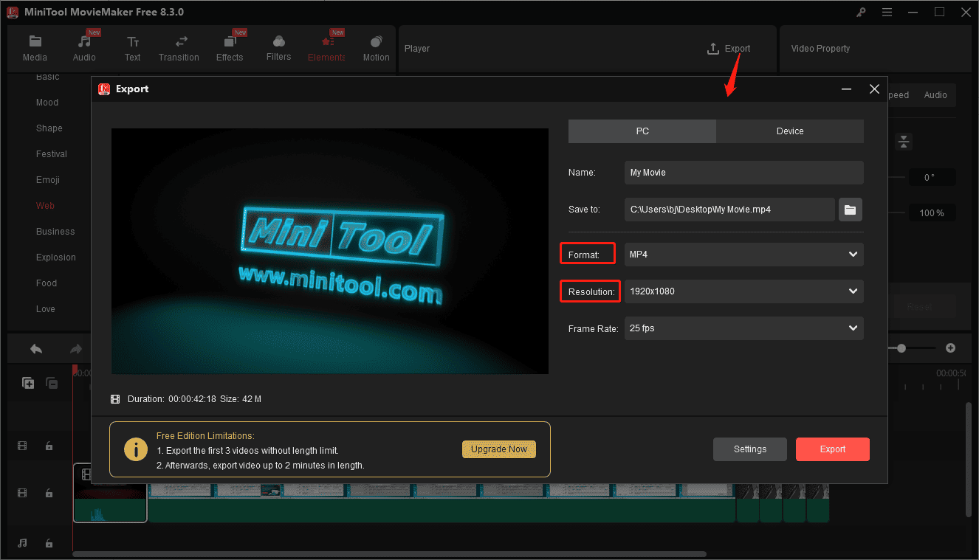Viewport: 979px width, 560px height.
Task: Toggle lock on the audio track
Action: click(x=49, y=543)
